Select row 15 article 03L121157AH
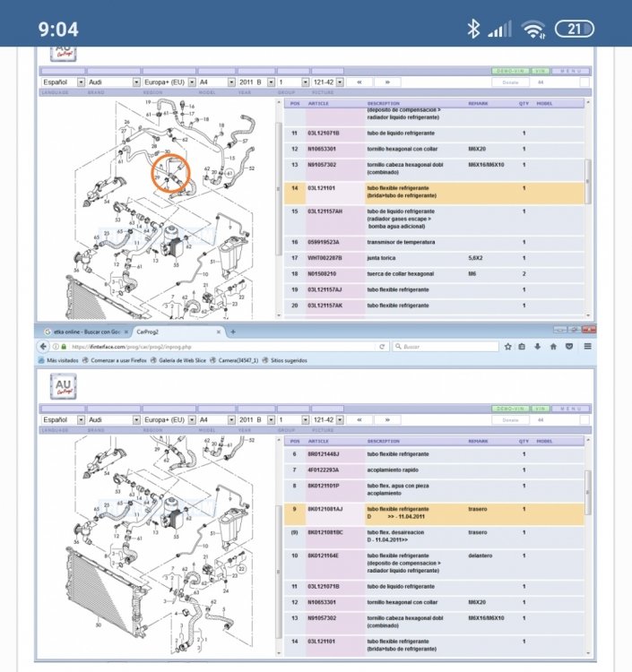This screenshot has width=632, height=672. (x=434, y=219)
